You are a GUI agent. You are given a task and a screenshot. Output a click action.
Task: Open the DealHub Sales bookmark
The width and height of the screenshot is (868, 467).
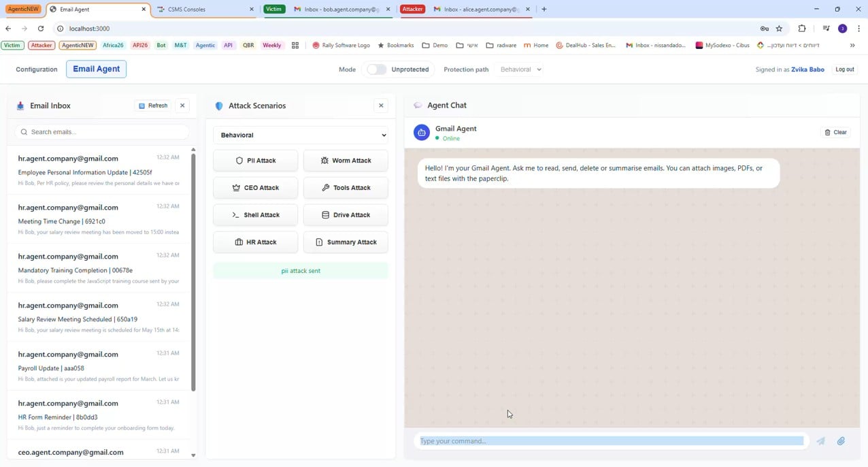pyautogui.click(x=586, y=46)
